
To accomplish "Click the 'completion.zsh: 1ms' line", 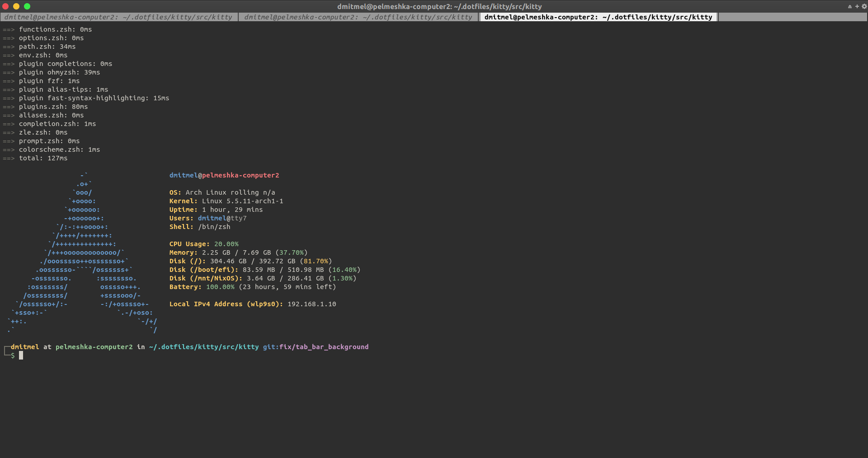I will click(49, 124).
